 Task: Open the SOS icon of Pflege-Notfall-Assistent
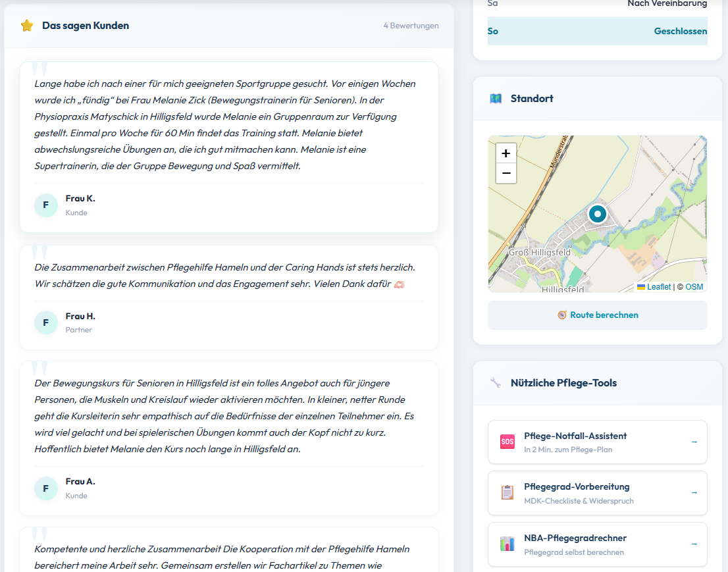(507, 442)
